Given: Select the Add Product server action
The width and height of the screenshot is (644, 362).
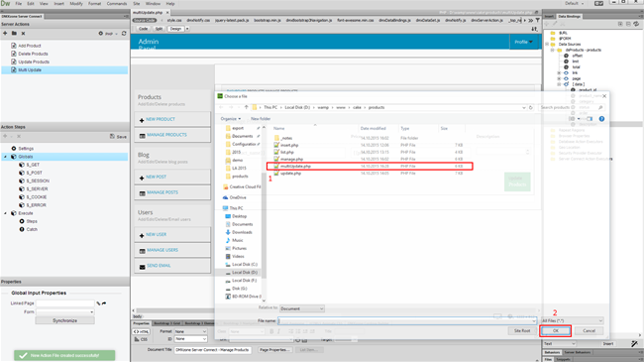Looking at the screenshot, I should coord(29,46).
